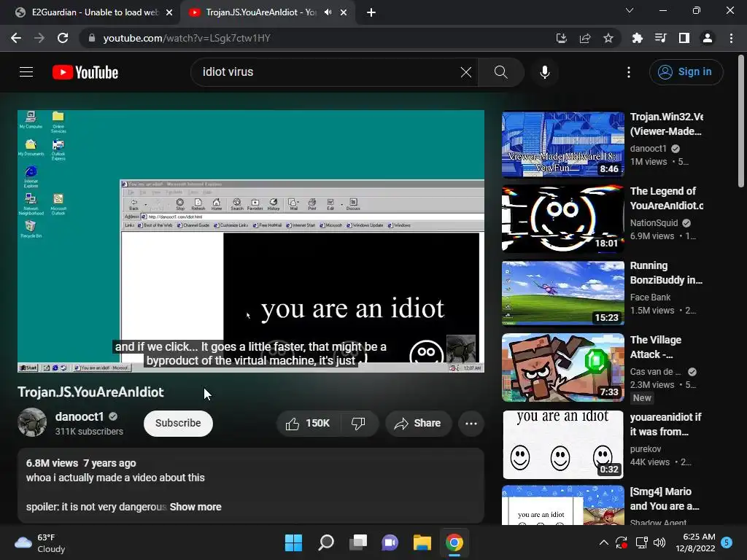Open a new browser tab

click(371, 12)
